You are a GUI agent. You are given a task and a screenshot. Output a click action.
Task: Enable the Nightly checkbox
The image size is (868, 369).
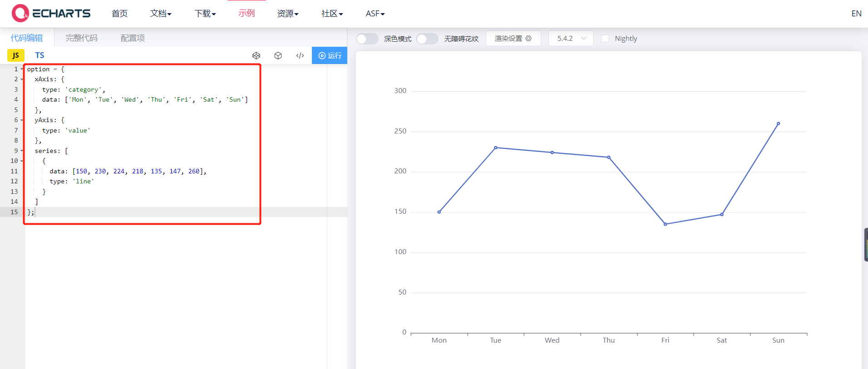click(605, 39)
